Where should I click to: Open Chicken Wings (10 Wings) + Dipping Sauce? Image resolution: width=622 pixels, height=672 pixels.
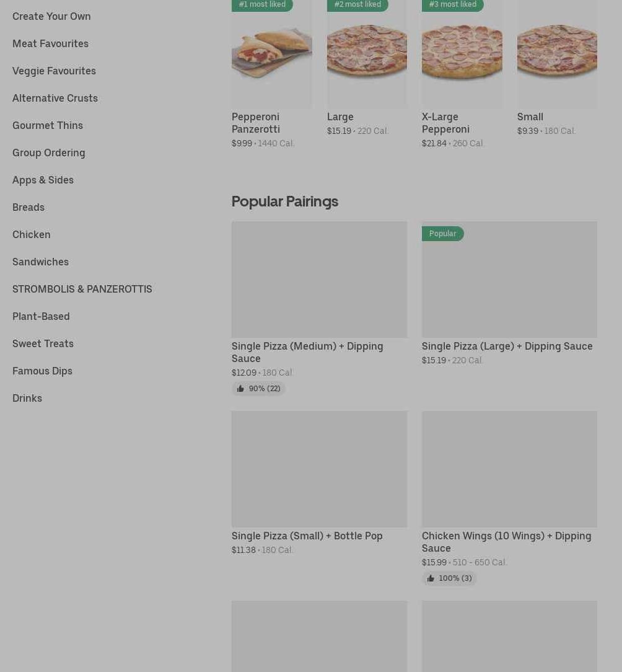point(509,469)
